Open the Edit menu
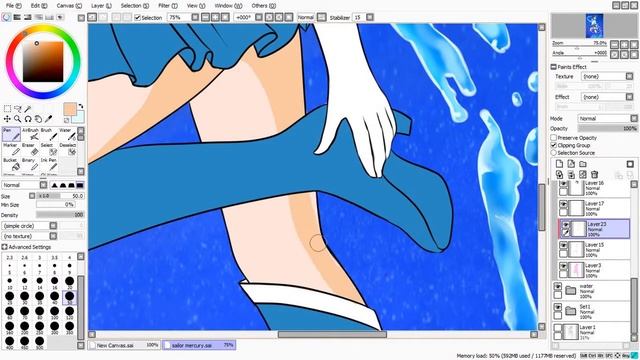Image resolution: width=640 pixels, height=360 pixels. [x=39, y=6]
